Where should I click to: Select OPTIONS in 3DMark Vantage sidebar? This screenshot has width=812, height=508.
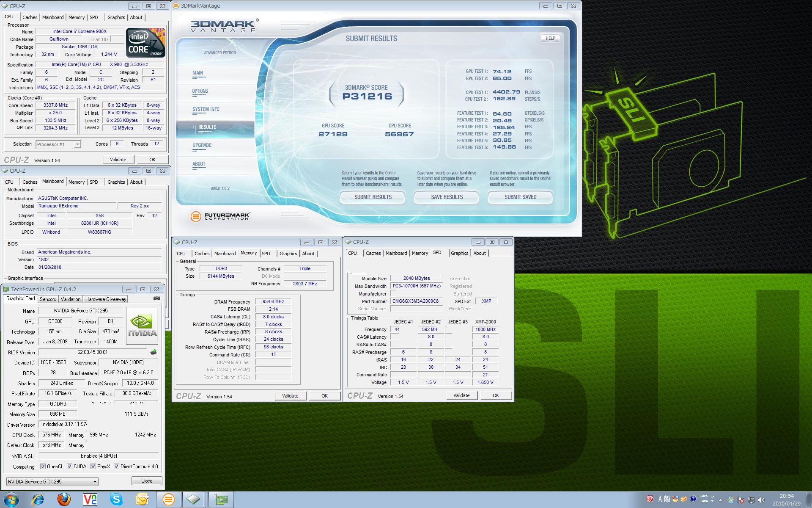200,91
